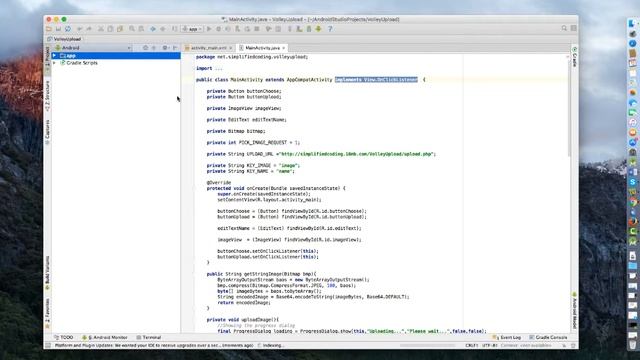Screen dimensions: 640x360
Task: Click the Redo arrow in toolbar
Action: pos(89,29)
